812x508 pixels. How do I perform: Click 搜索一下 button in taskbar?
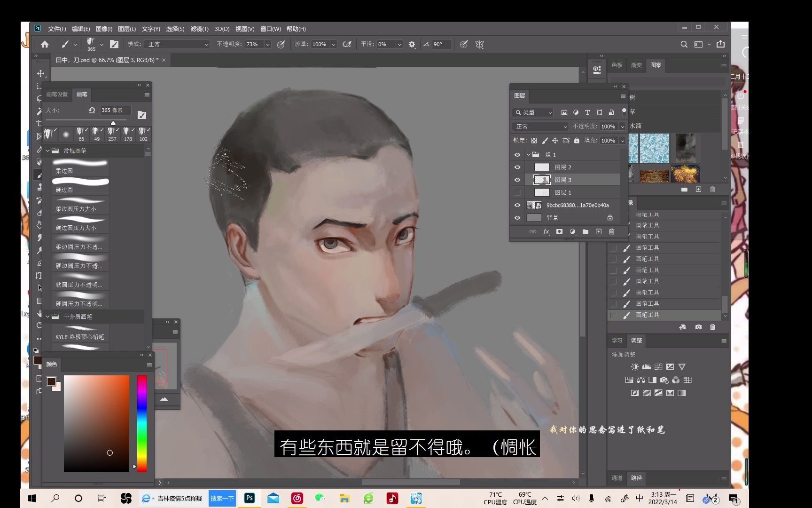[x=222, y=499]
